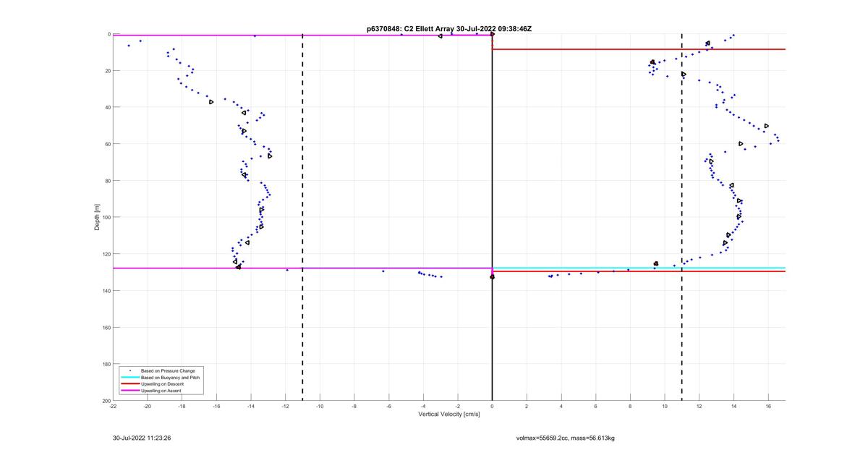868x450 pixels.
Task: Click depth axis tick label '160'
Action: (x=106, y=328)
